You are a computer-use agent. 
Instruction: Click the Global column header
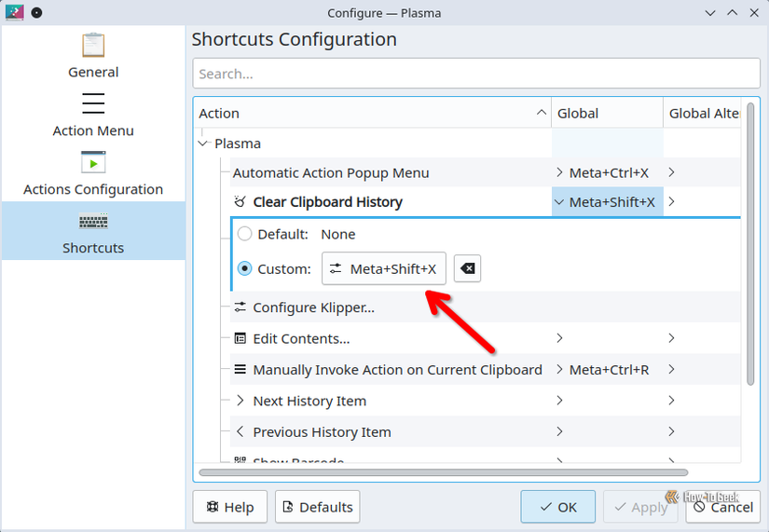point(606,114)
